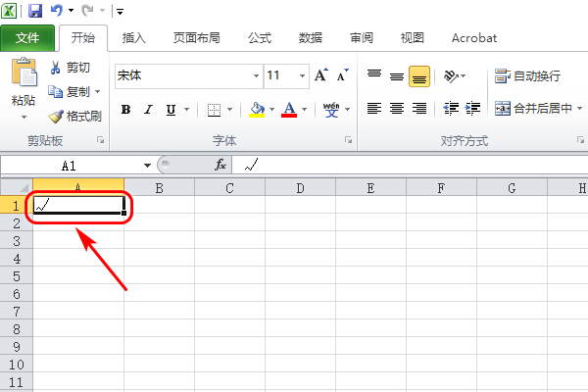Click the Name Box showing A1

coord(70,166)
